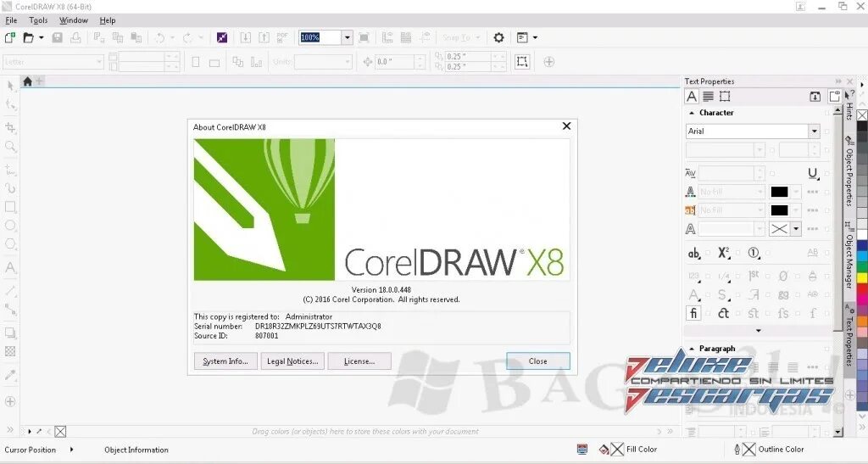Select the Ellipse tool

tap(10, 226)
